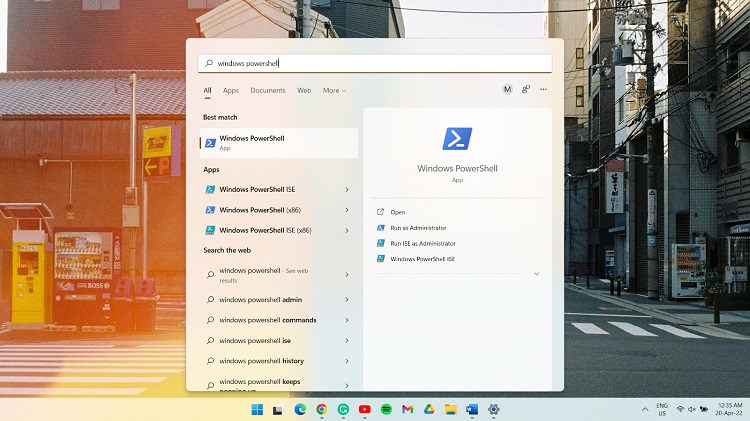The image size is (750, 421).
Task: Click the large PowerShell icon in preview pane
Action: (457, 139)
